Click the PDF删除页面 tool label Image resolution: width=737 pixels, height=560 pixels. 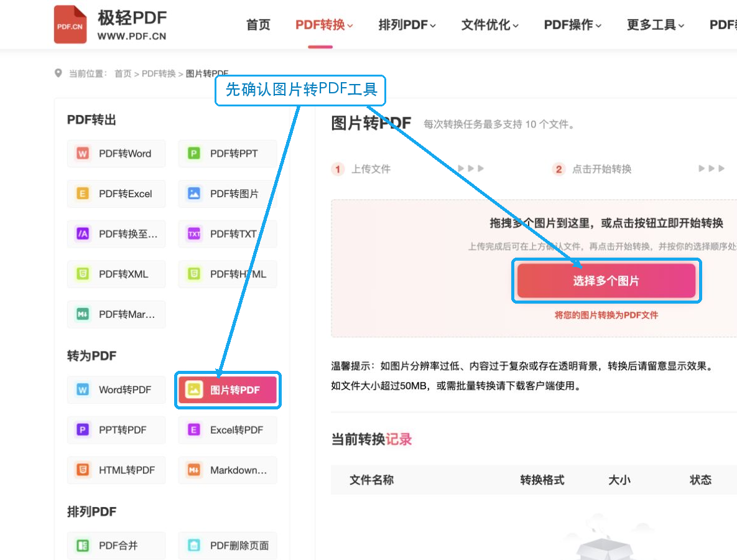[x=239, y=546]
